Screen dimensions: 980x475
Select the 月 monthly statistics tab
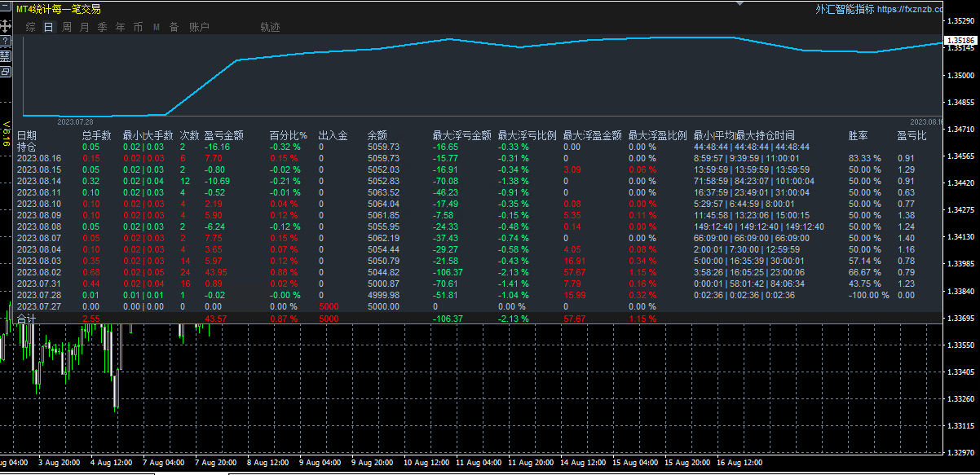pyautogui.click(x=84, y=27)
